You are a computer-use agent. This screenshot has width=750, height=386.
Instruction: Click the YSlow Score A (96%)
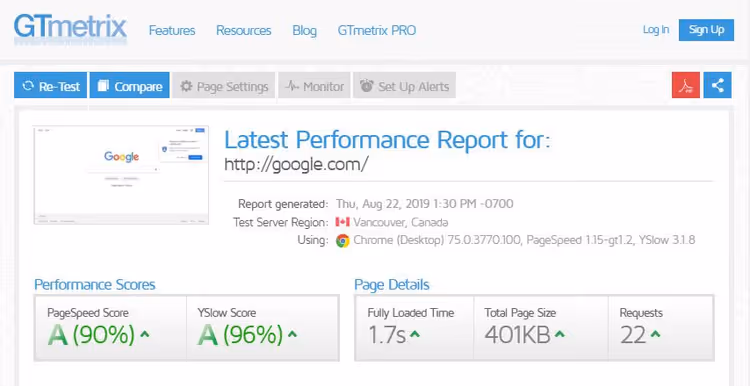click(x=241, y=335)
